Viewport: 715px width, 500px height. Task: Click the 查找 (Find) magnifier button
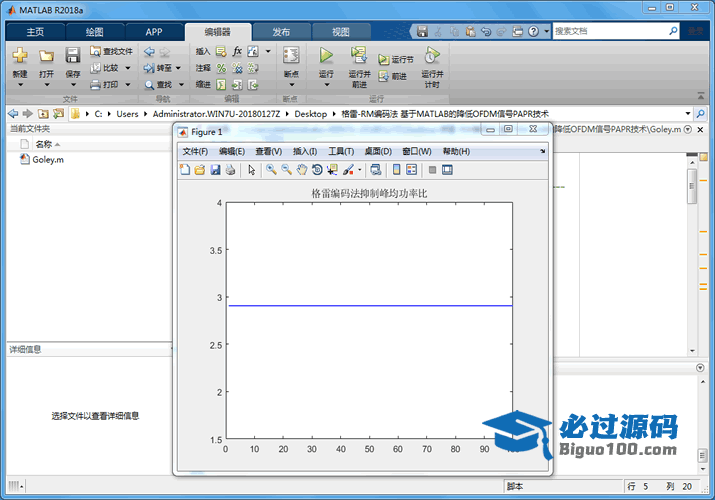point(158,84)
